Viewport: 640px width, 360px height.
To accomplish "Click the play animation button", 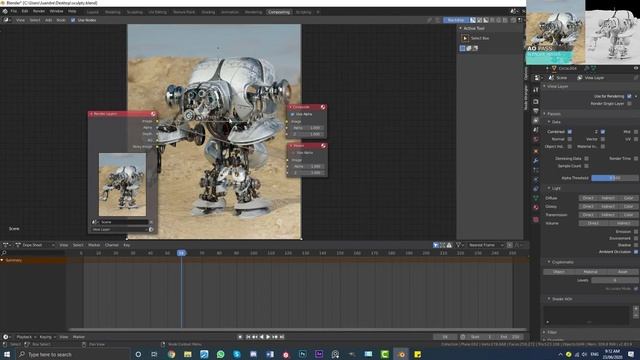I will tap(268, 337).
